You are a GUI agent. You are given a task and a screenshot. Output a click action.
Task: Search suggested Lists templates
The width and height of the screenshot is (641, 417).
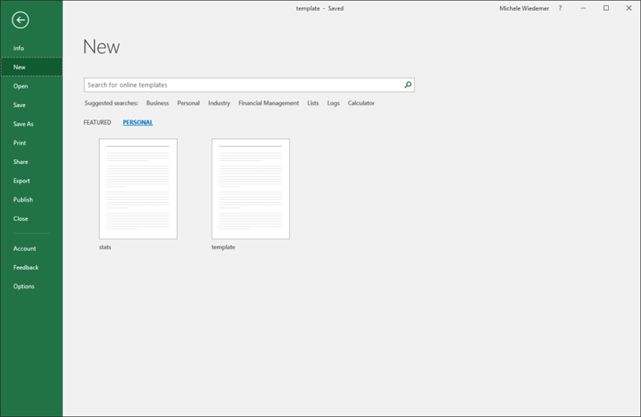coord(313,103)
